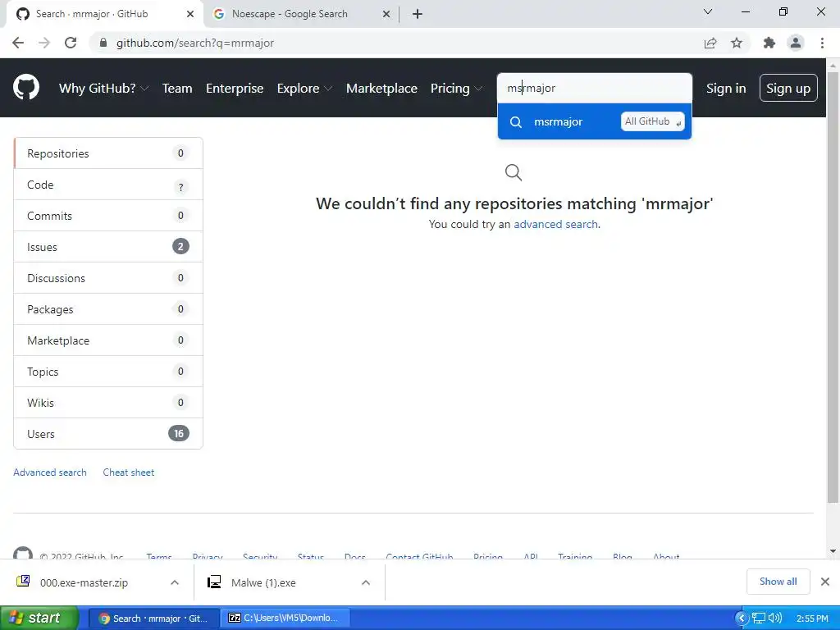Open the Team page in header
Image resolution: width=840 pixels, height=630 pixels.
(177, 89)
